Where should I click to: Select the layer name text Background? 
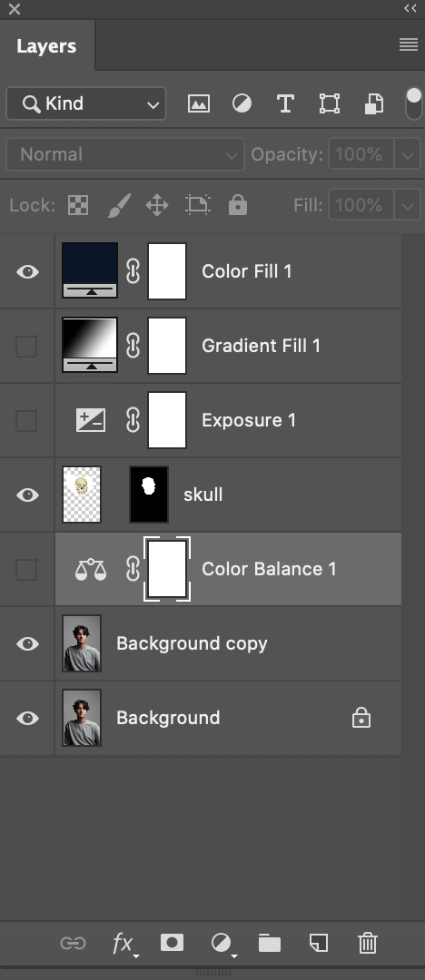[x=168, y=718]
